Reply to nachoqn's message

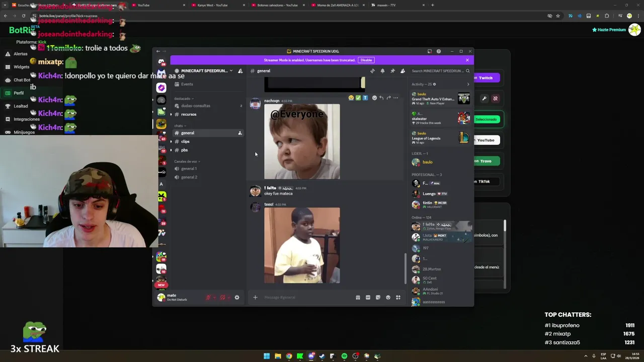pos(381,98)
